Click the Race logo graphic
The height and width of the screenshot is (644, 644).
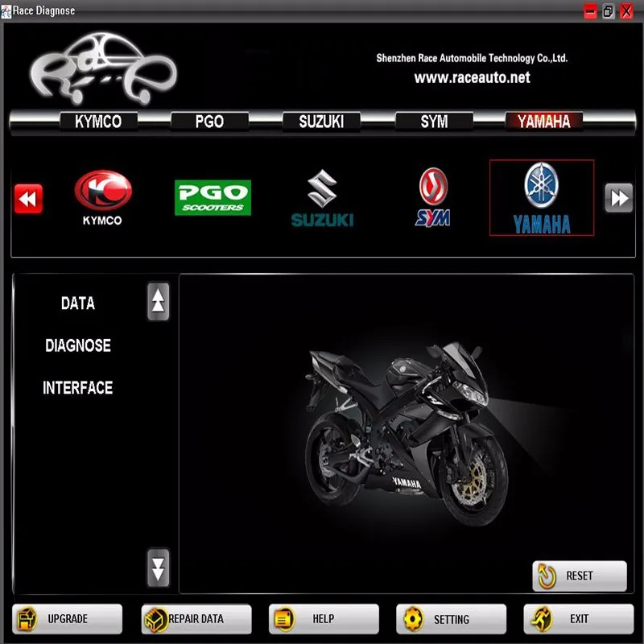[x=104, y=68]
